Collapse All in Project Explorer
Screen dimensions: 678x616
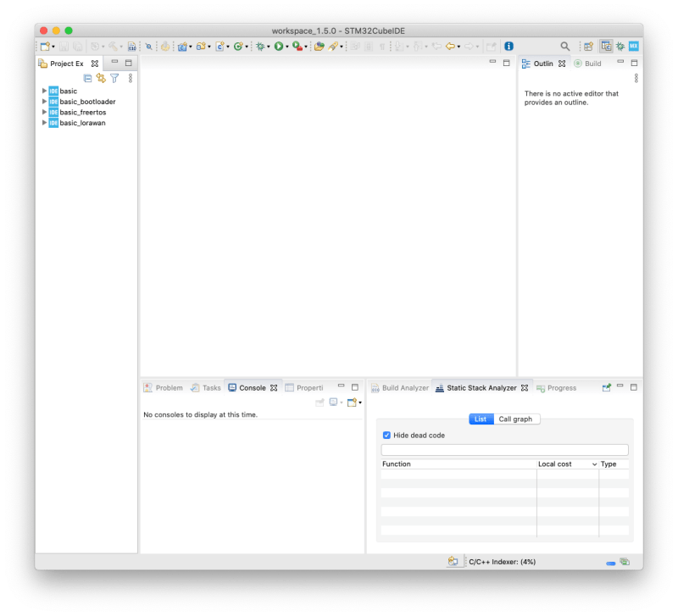coord(88,78)
